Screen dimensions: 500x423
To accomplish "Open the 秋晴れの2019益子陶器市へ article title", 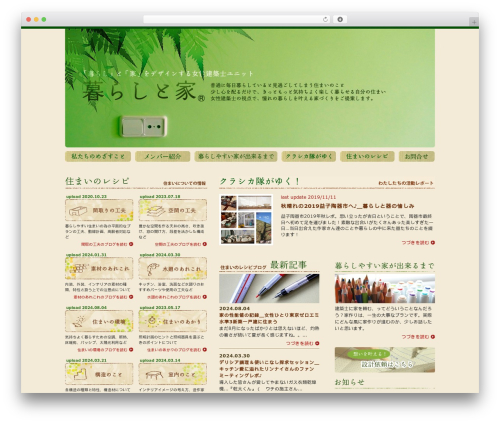I will click(x=347, y=206).
